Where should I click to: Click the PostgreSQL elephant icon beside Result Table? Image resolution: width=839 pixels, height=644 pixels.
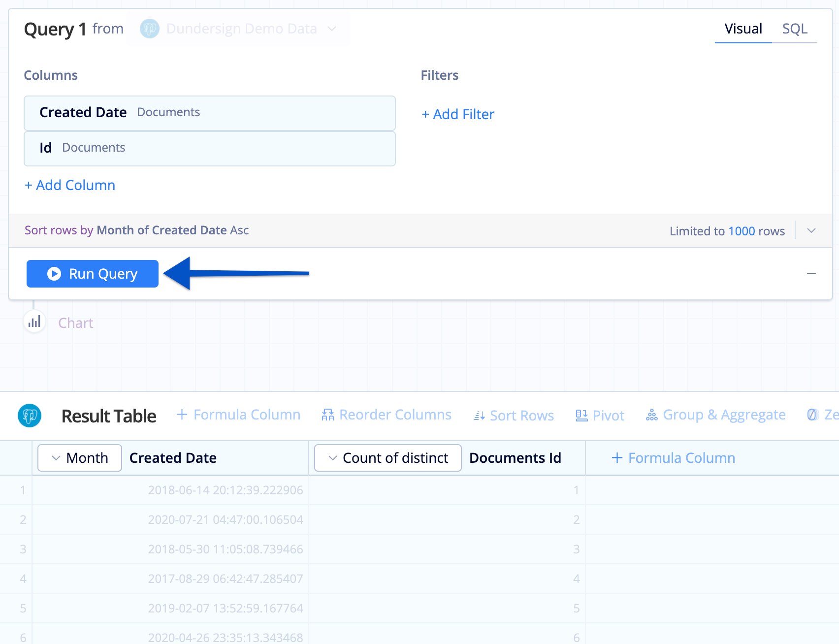coord(30,416)
